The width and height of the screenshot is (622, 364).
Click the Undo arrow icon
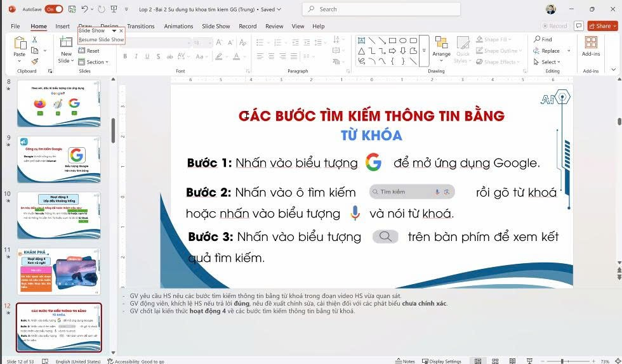pyautogui.click(x=85, y=9)
